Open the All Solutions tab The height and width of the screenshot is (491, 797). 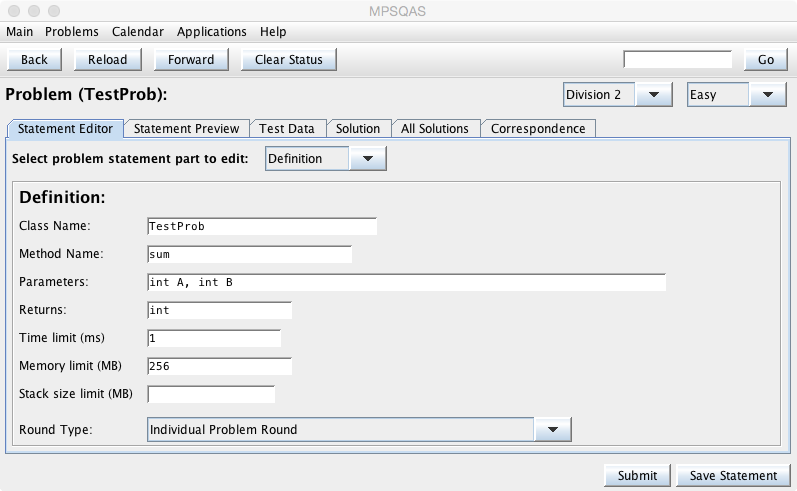[435, 129]
